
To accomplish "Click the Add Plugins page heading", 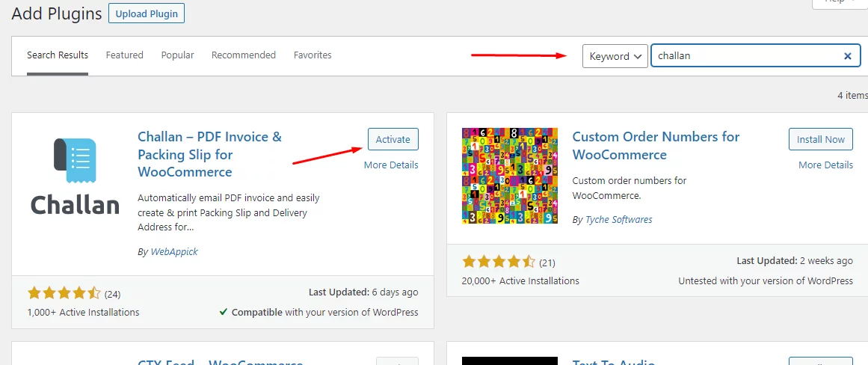I will click(57, 13).
